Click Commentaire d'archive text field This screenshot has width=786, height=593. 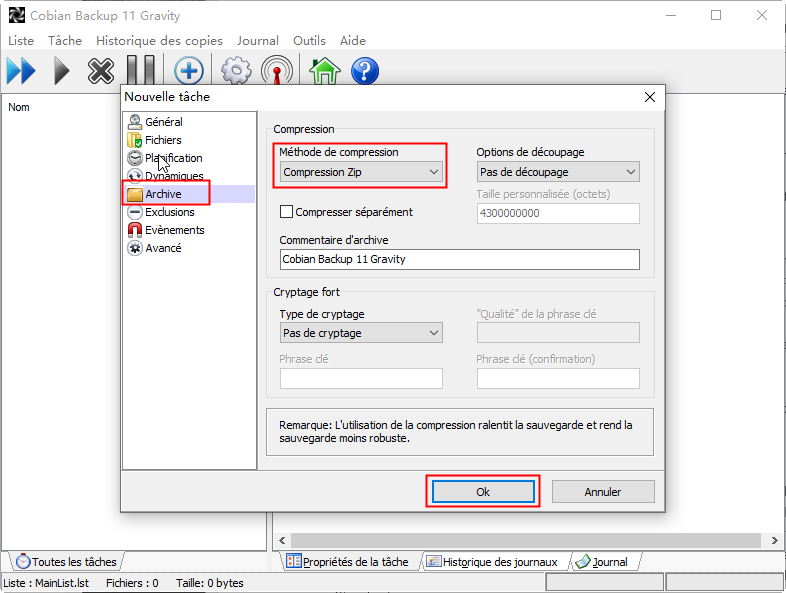pos(460,259)
